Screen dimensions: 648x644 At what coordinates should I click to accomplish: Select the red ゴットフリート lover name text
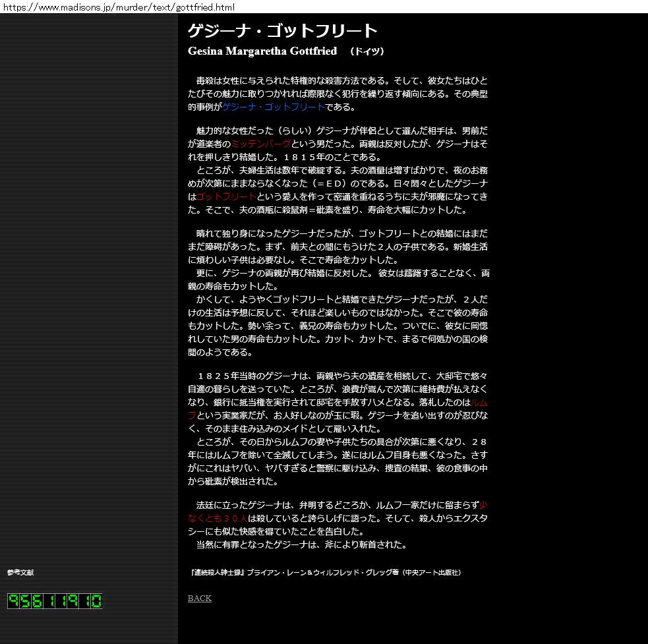pyautogui.click(x=226, y=197)
